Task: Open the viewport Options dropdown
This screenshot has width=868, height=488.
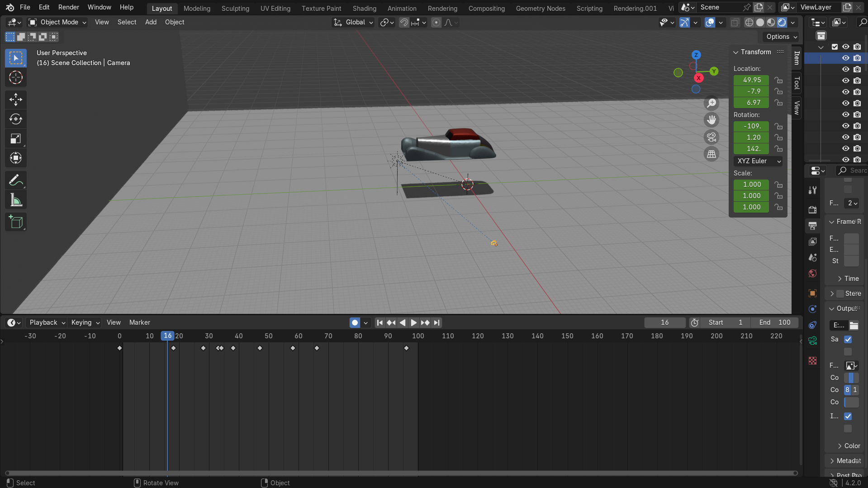Action: coord(781,37)
